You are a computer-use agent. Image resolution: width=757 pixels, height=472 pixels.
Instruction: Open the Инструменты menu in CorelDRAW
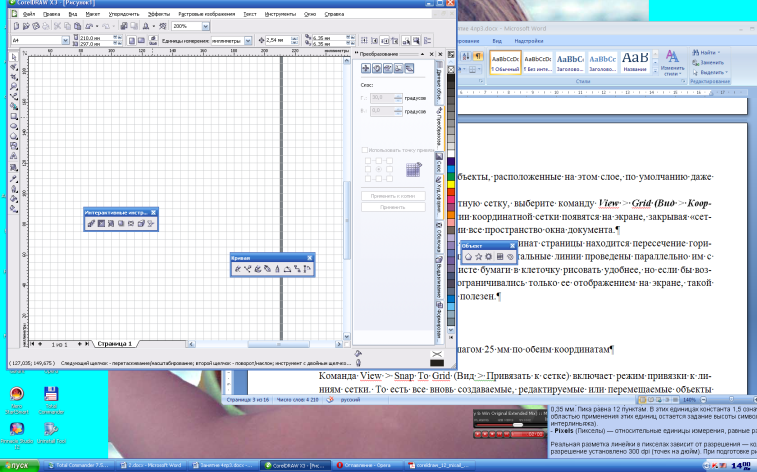pos(280,14)
